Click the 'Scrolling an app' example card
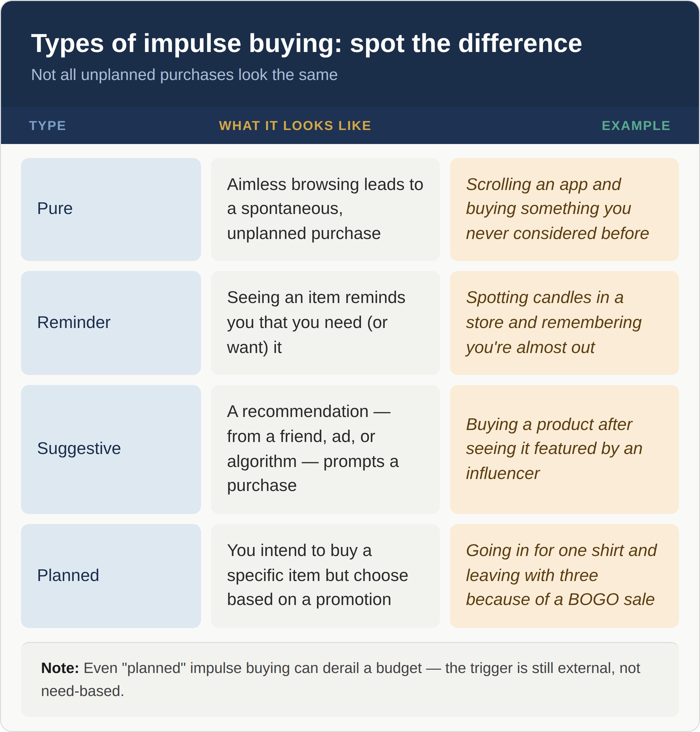The width and height of the screenshot is (700, 732). pyautogui.click(x=564, y=209)
